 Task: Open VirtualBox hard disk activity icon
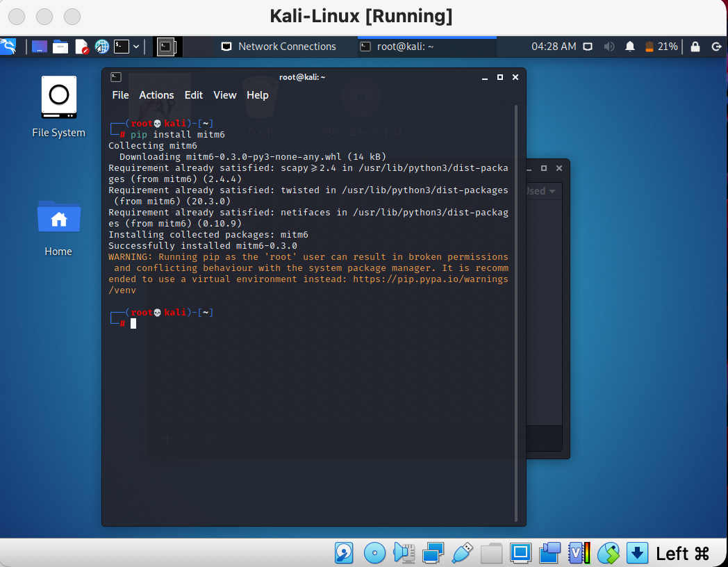[344, 553]
